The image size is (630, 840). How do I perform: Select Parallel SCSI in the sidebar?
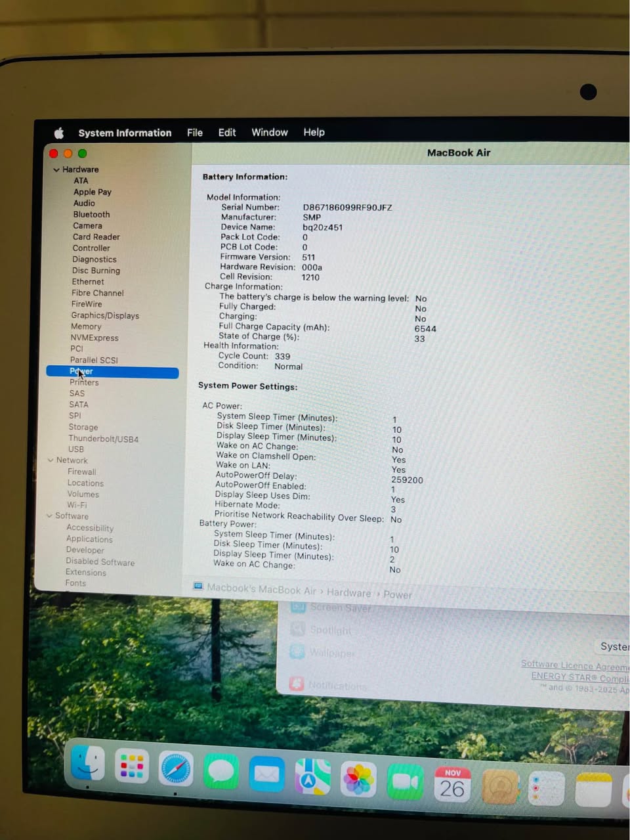[x=94, y=360]
